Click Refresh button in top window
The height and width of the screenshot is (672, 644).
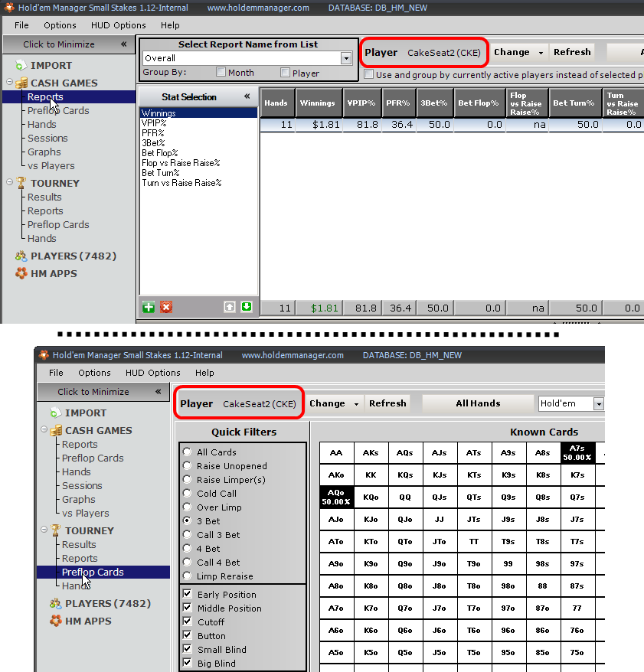572,52
